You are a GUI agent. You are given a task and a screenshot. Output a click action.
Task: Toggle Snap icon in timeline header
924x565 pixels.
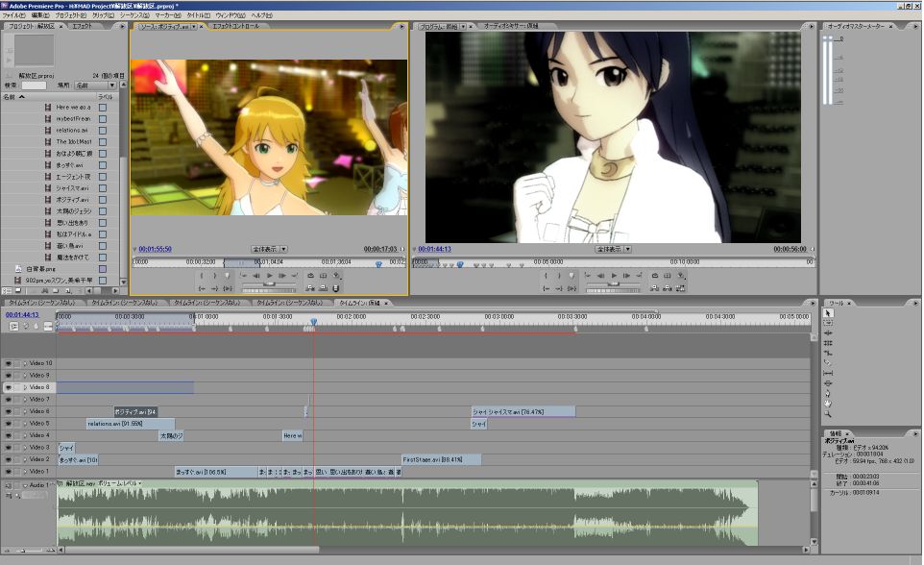pos(13,326)
